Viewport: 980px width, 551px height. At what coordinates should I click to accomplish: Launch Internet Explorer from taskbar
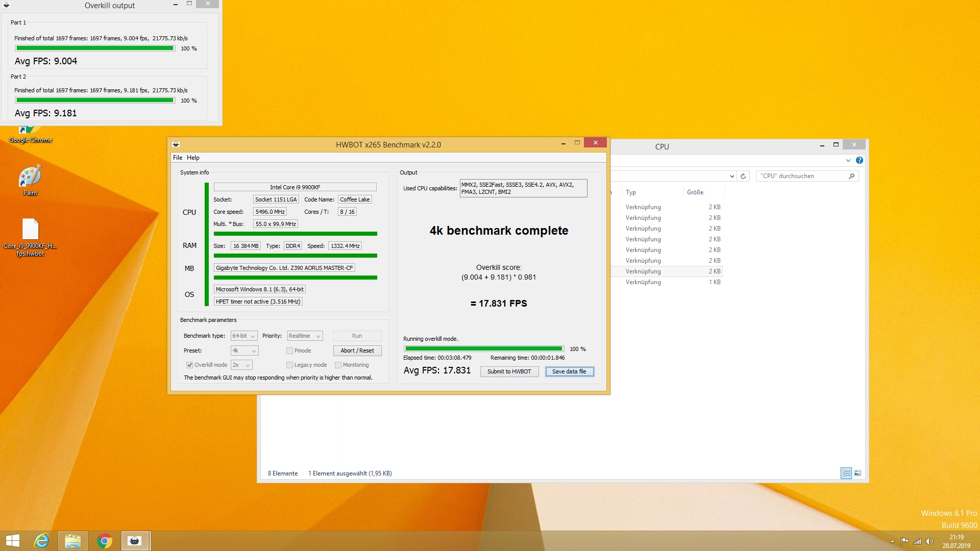click(41, 541)
